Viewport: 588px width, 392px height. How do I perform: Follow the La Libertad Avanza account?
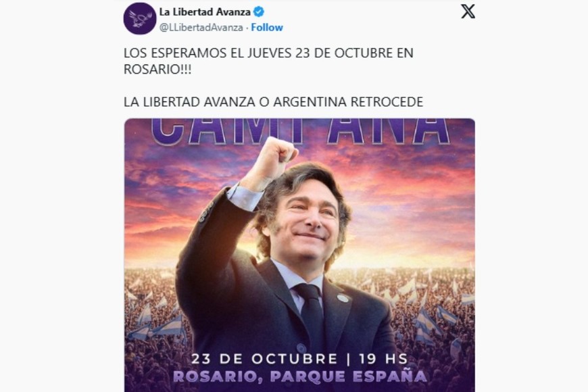(x=266, y=28)
